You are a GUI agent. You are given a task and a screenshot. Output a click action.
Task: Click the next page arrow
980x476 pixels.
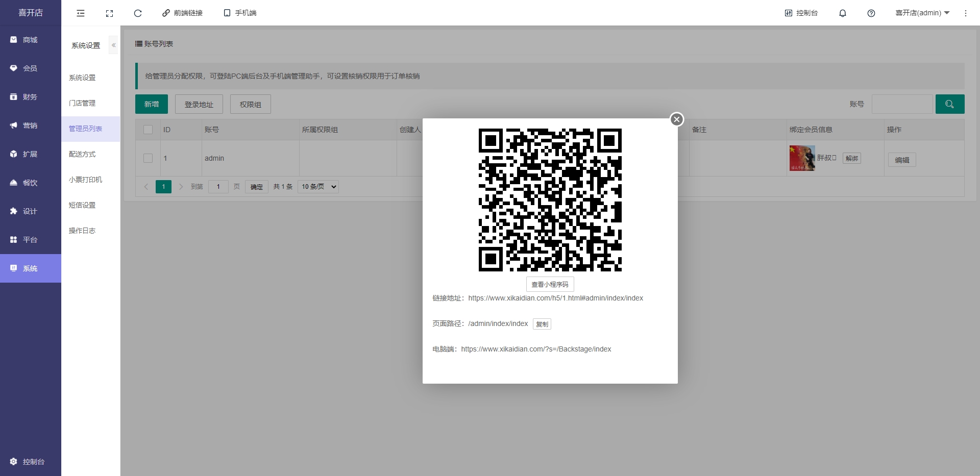click(x=181, y=187)
